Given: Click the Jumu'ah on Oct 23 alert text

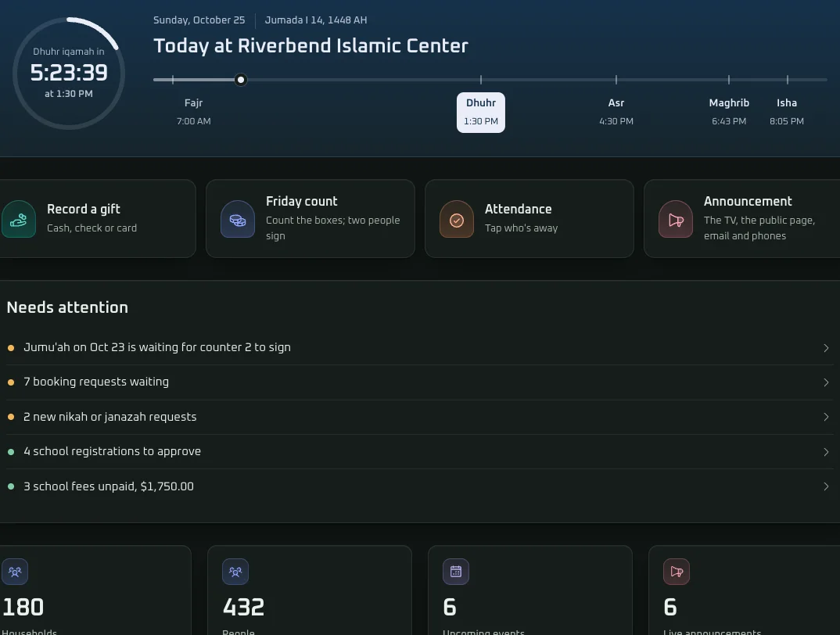Looking at the screenshot, I should tap(157, 347).
